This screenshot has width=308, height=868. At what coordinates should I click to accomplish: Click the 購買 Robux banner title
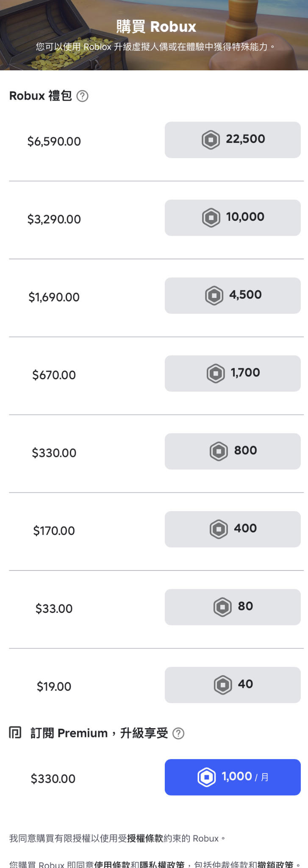156,27
